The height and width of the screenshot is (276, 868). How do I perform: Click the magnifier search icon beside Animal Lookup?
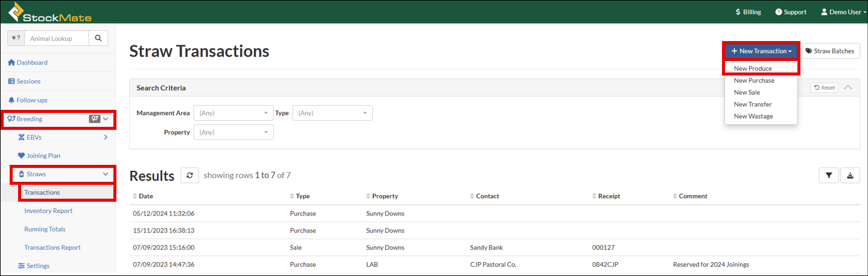click(98, 38)
